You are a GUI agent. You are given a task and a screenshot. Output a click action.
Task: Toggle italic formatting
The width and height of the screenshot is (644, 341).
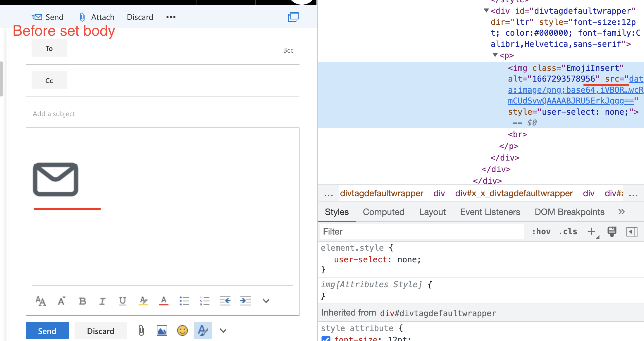click(102, 301)
